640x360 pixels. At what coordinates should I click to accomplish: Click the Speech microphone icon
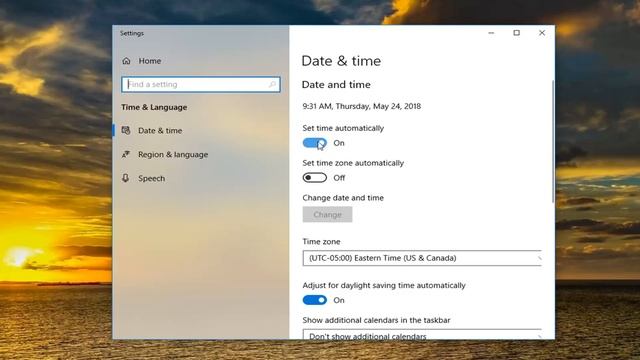pos(126,178)
